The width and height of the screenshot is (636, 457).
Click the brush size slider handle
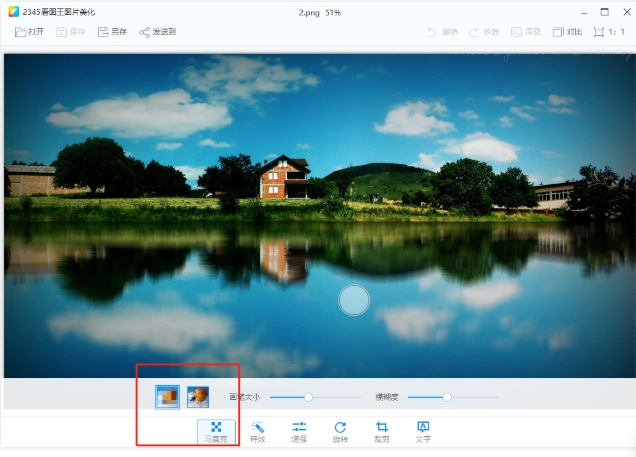(x=308, y=397)
